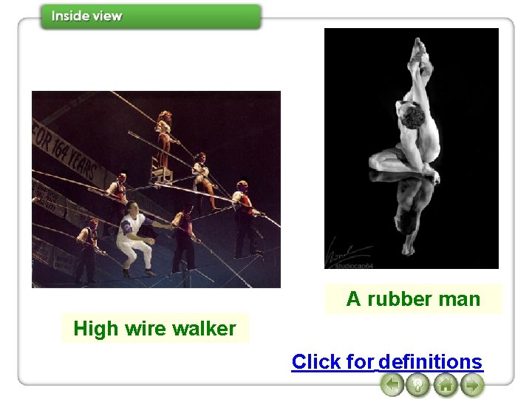Select the rubber man contortionist photo

tap(412, 149)
